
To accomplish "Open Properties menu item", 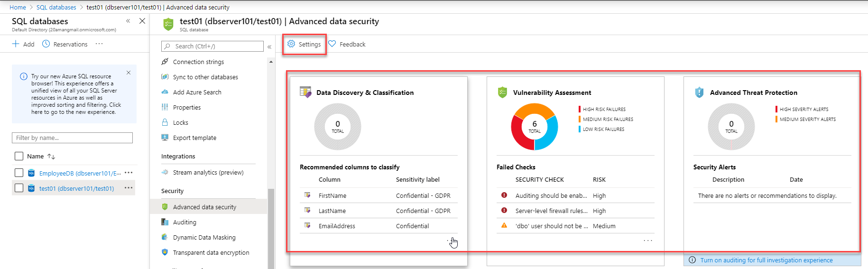I will 187,107.
